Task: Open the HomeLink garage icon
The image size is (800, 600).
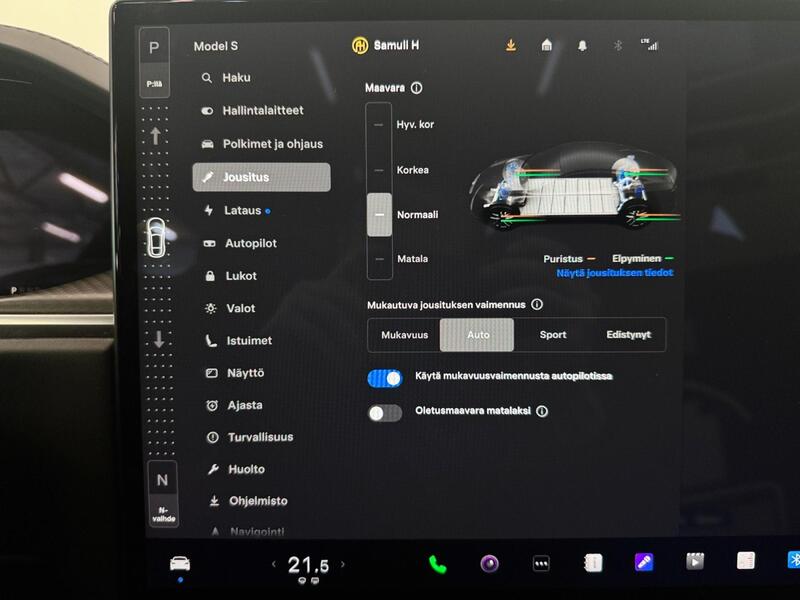Action: (x=546, y=45)
